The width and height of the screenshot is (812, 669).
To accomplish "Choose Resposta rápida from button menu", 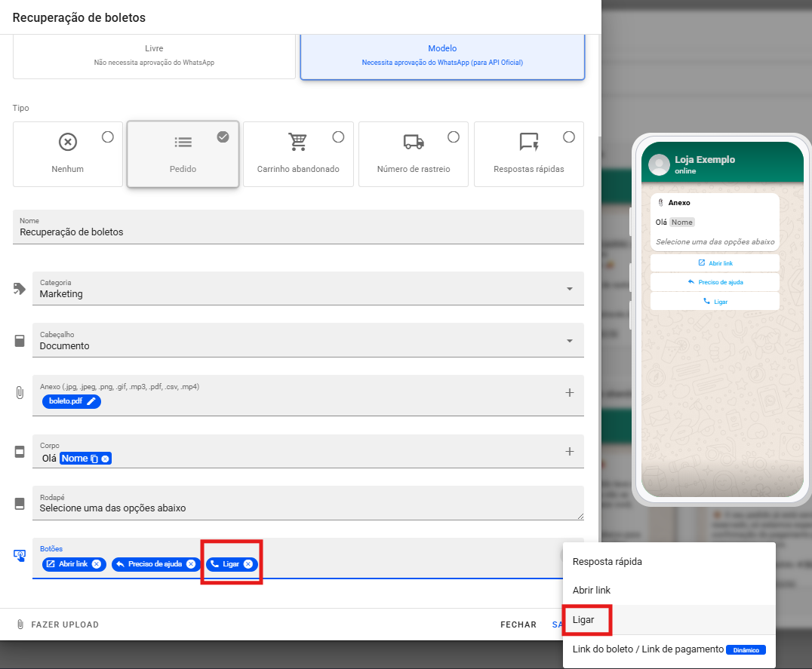I will 607,562.
